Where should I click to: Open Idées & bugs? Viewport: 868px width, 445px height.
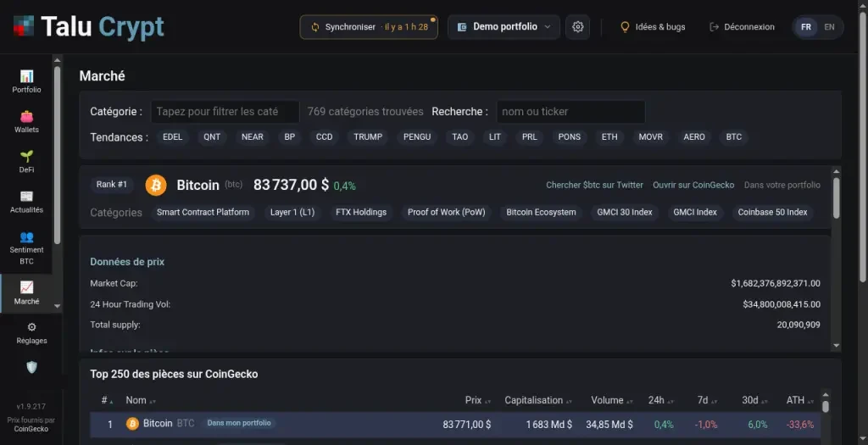[x=652, y=26]
